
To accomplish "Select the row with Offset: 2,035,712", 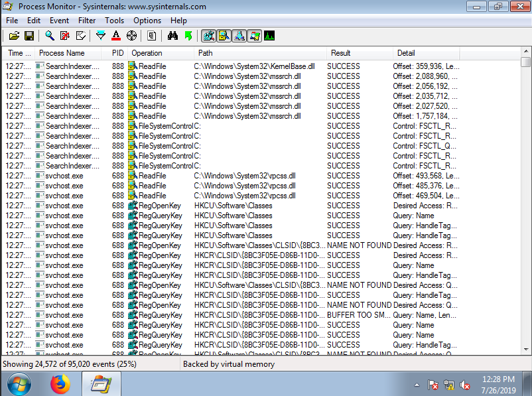I will (232, 96).
